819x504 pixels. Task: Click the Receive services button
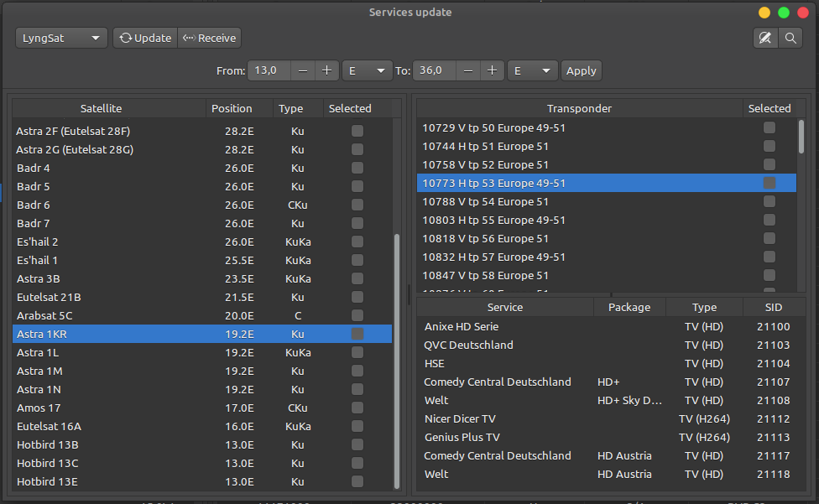point(209,38)
